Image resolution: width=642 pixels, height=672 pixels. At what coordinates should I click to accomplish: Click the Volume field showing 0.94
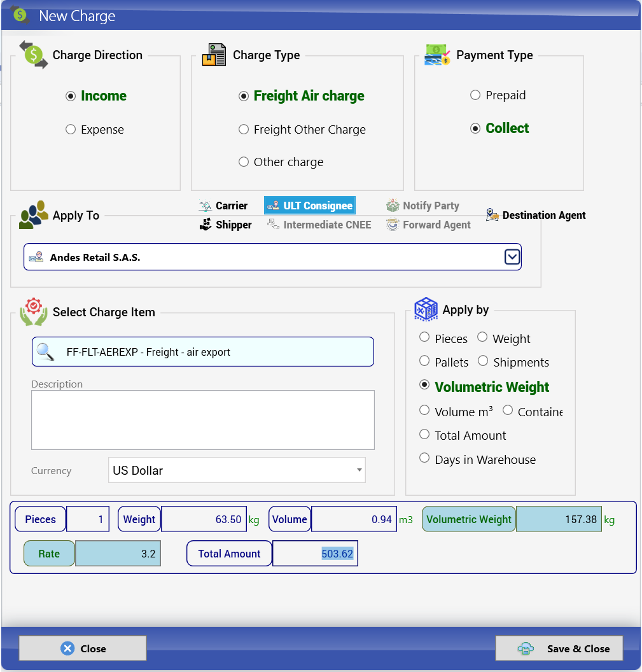point(354,519)
